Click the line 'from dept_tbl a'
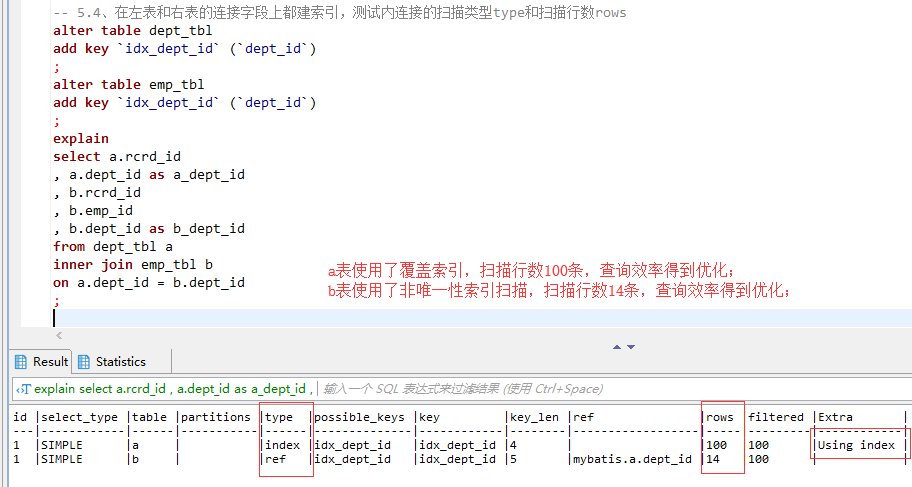Viewport: 912px width, 487px height. [113, 247]
